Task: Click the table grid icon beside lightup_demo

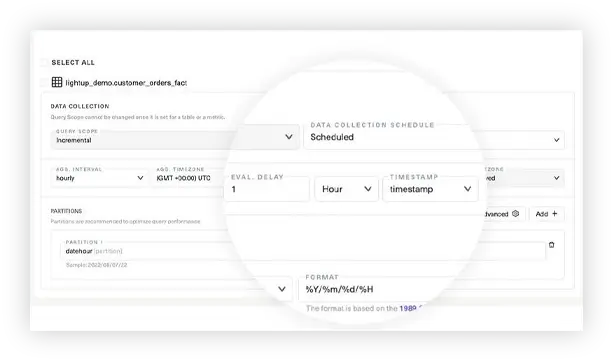Action: 57,82
